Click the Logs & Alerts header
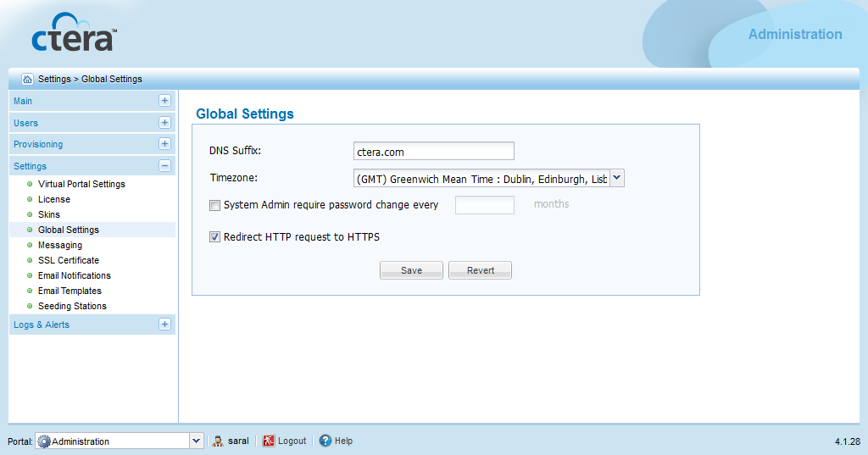This screenshot has height=455, width=868. click(92, 325)
